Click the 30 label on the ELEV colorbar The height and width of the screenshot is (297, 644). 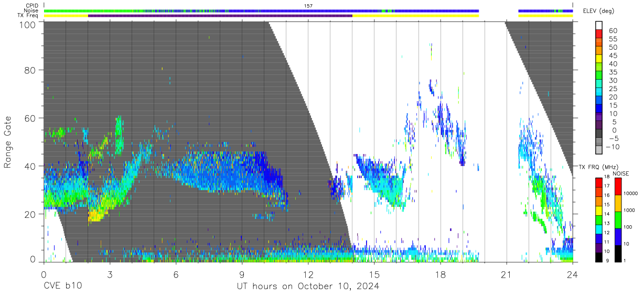pos(613,80)
